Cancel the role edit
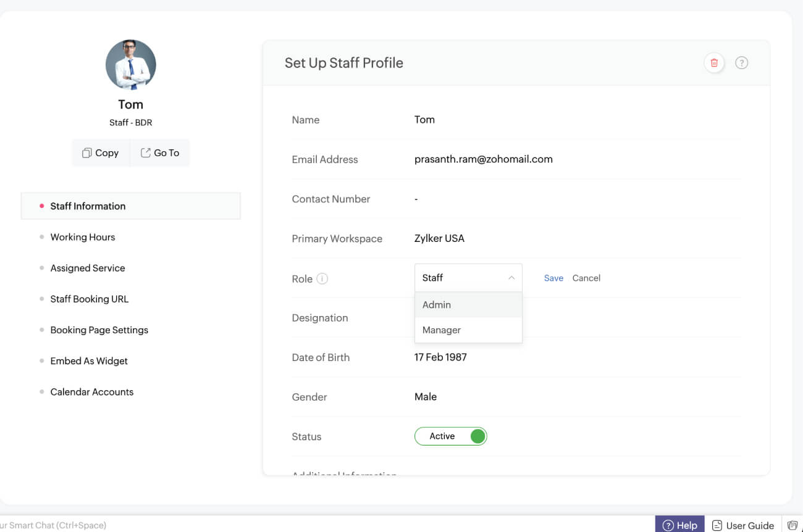The image size is (803, 532). click(x=586, y=278)
